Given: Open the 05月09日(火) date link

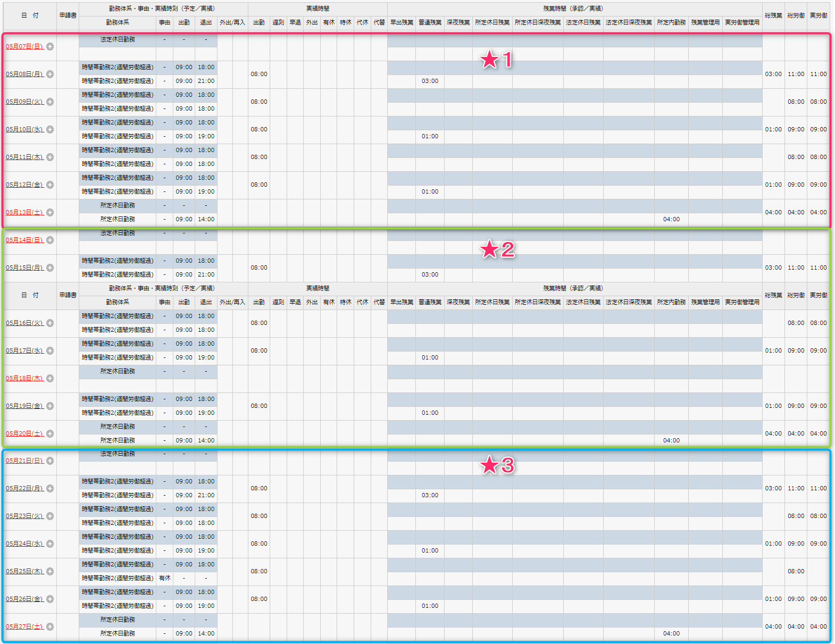Looking at the screenshot, I should click(x=24, y=102).
